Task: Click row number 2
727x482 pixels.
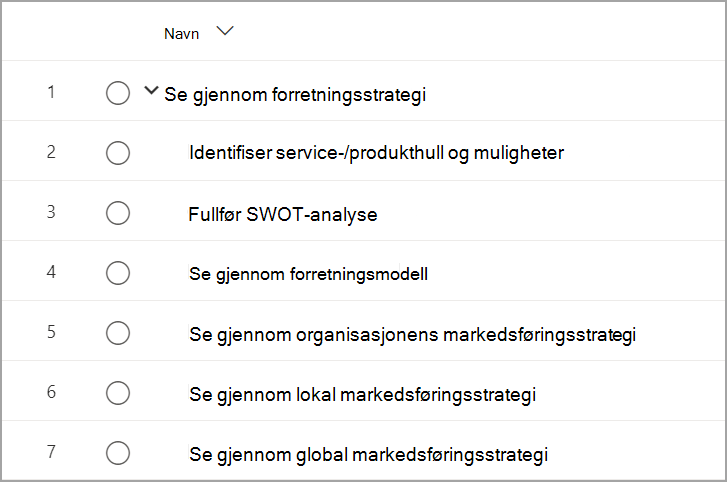Action: coord(51,152)
